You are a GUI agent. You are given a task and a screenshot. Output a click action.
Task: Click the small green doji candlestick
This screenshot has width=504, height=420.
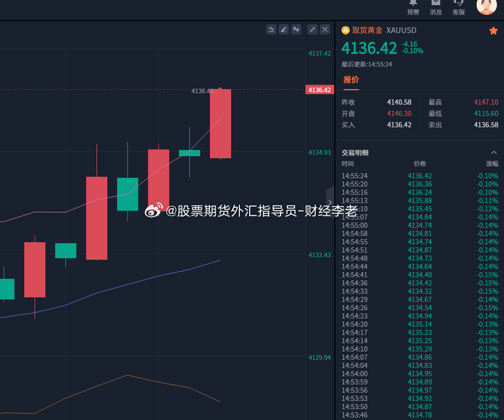pyautogui.click(x=190, y=153)
